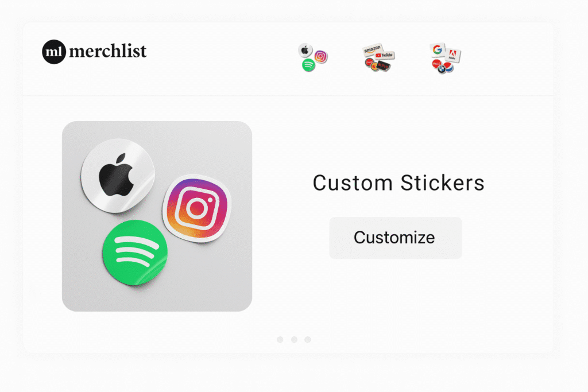
Task: Select the round stickers thumbnail with Apple, Instagram, Spotify
Action: 313,57
